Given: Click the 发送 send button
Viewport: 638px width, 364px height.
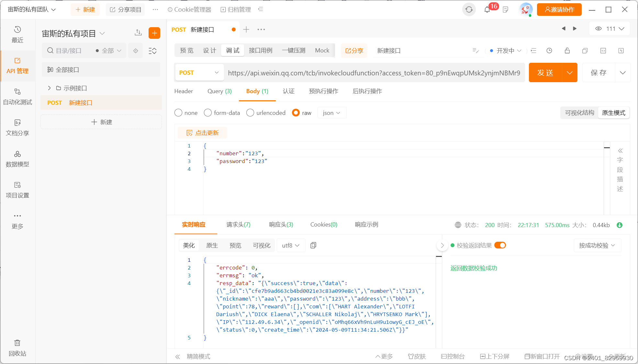Looking at the screenshot, I should point(545,72).
